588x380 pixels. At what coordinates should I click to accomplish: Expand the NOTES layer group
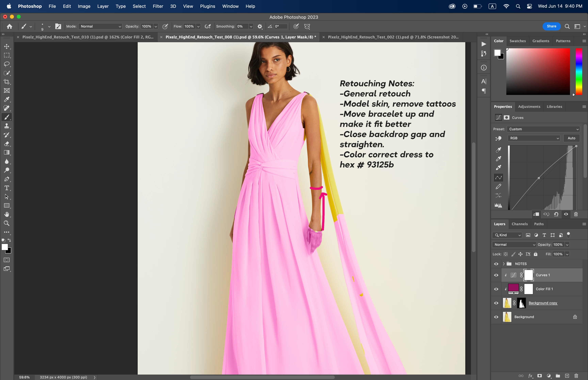point(504,264)
